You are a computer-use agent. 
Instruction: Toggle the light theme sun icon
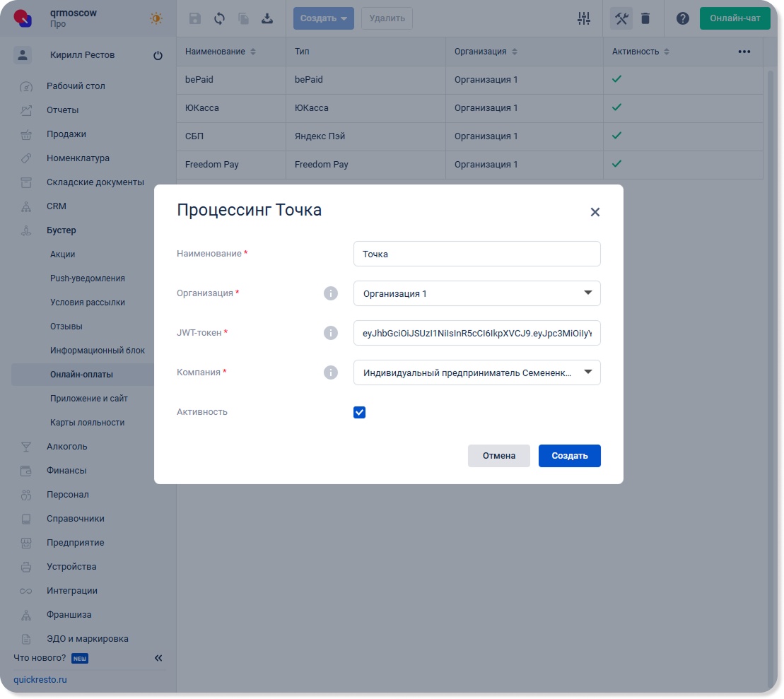pos(156,18)
